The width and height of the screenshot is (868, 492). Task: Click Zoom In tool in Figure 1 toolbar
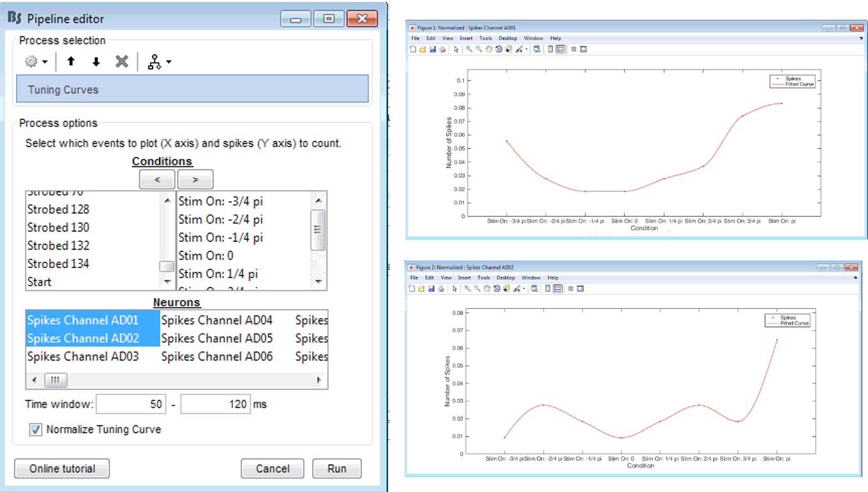tap(469, 49)
